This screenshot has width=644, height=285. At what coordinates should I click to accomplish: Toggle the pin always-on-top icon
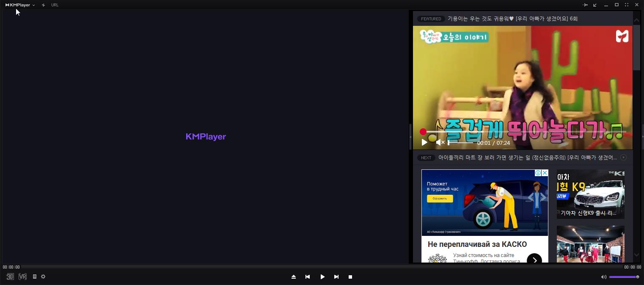pos(585,5)
